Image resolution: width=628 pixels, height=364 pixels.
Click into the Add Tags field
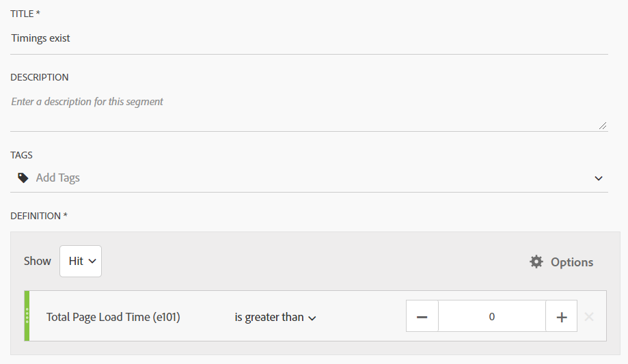309,178
